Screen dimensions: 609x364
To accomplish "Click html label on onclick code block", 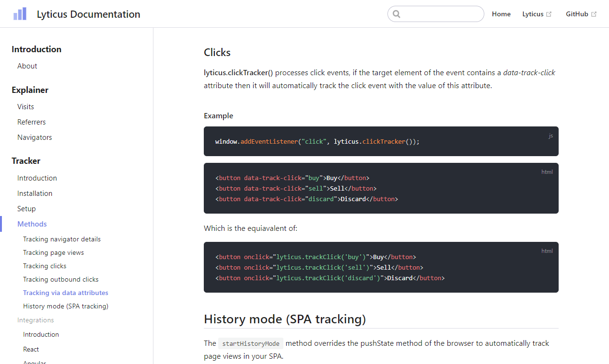I will click(x=547, y=251).
